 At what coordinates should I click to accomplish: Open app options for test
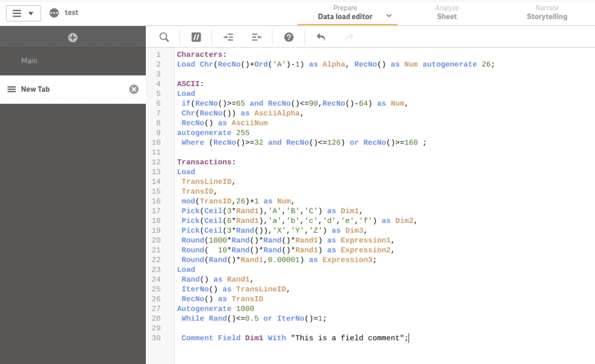tap(55, 13)
